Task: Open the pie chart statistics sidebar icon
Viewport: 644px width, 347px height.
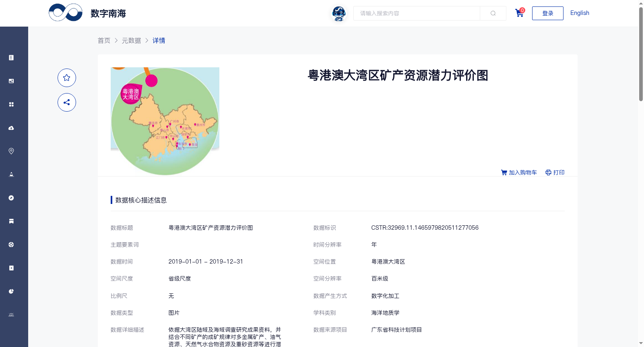Action: (x=11, y=291)
